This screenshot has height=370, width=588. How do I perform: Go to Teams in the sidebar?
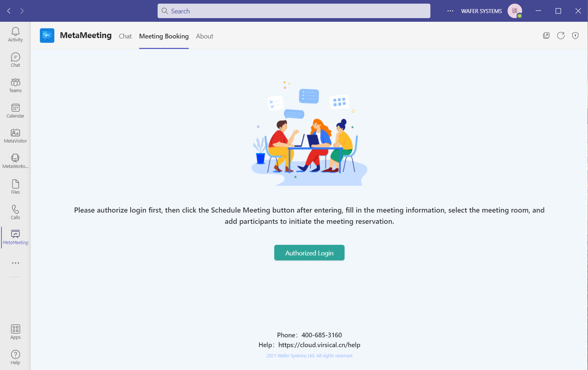pos(15,86)
